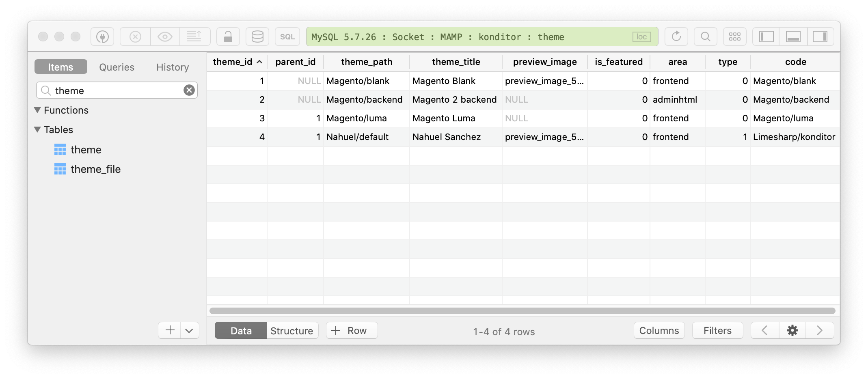Click the code column header
Image resolution: width=868 pixels, height=379 pixels.
click(x=795, y=62)
